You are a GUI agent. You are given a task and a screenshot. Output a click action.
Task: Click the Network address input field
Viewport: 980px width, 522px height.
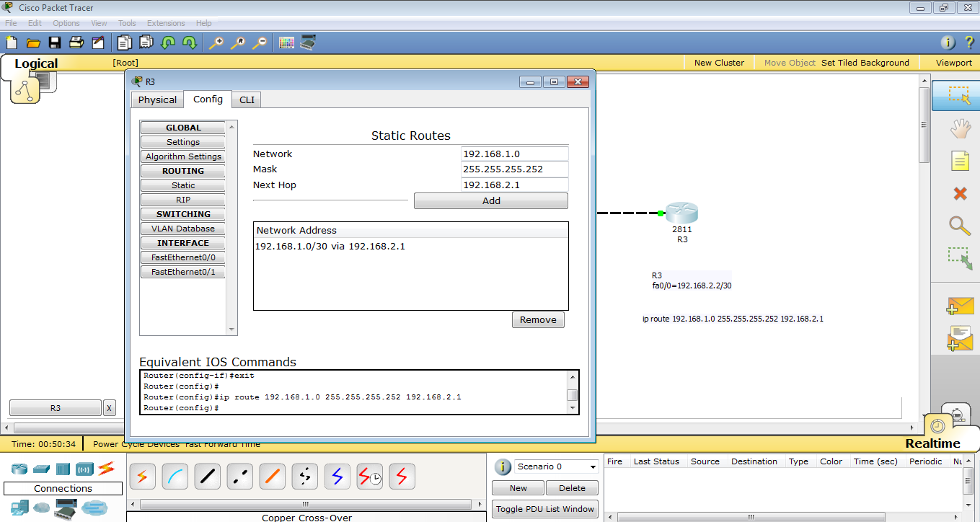(x=513, y=154)
